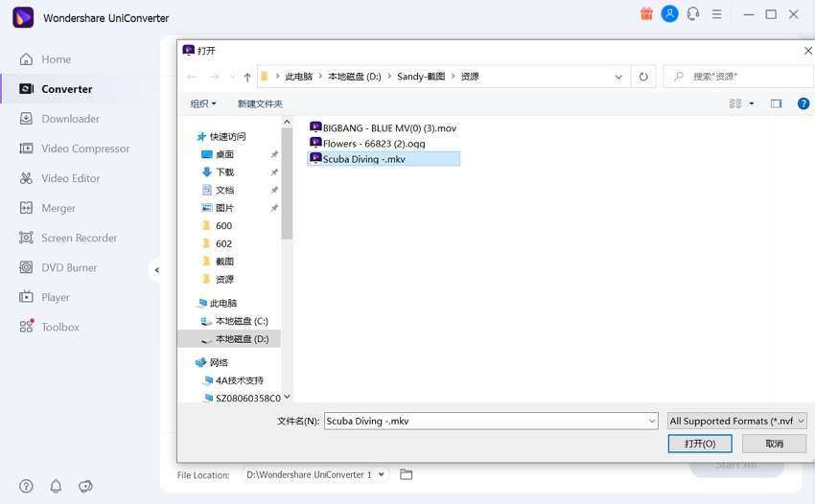Click 此电脑 in the address breadcrumb
Viewport: 815px width, 504px height.
pos(299,77)
